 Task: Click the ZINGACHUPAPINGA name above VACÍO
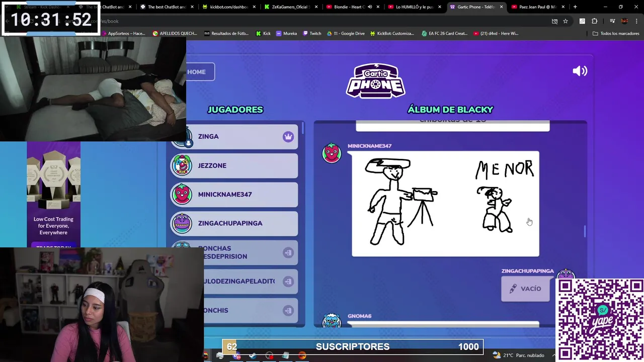point(527,271)
